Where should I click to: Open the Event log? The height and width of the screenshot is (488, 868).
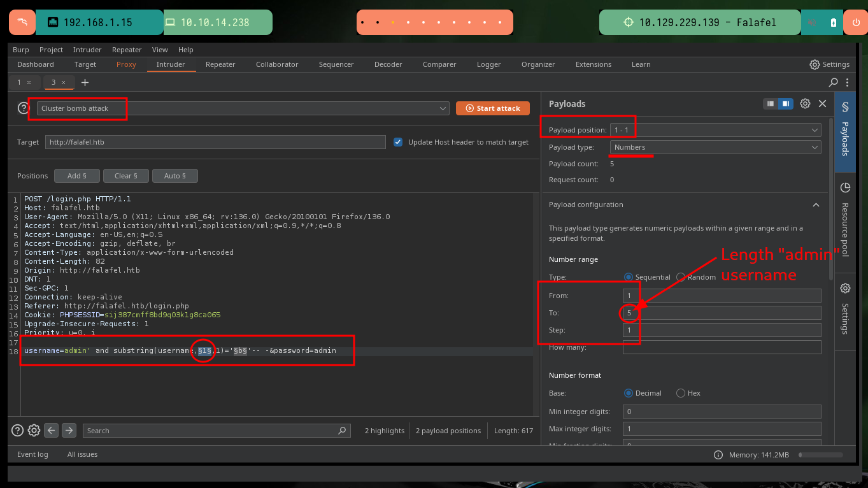pyautogui.click(x=32, y=454)
